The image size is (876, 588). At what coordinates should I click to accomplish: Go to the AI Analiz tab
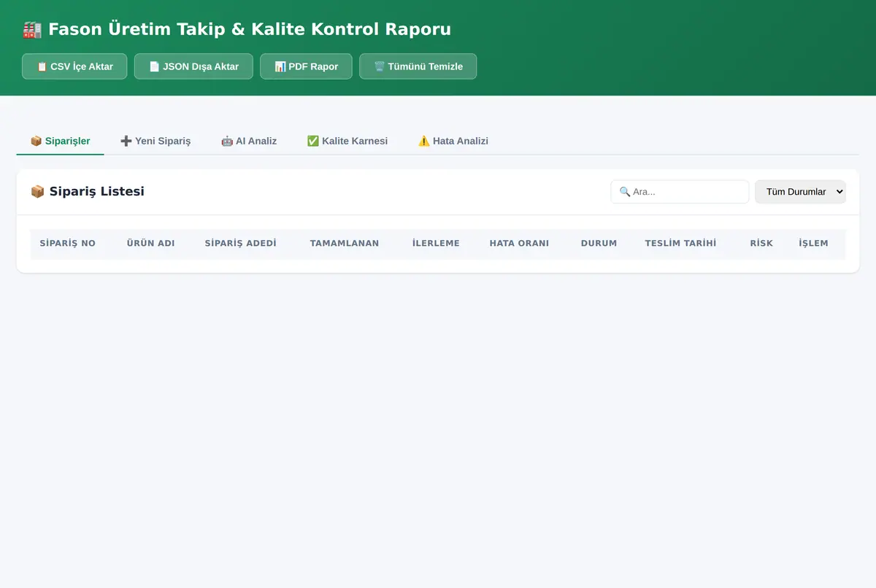point(249,141)
